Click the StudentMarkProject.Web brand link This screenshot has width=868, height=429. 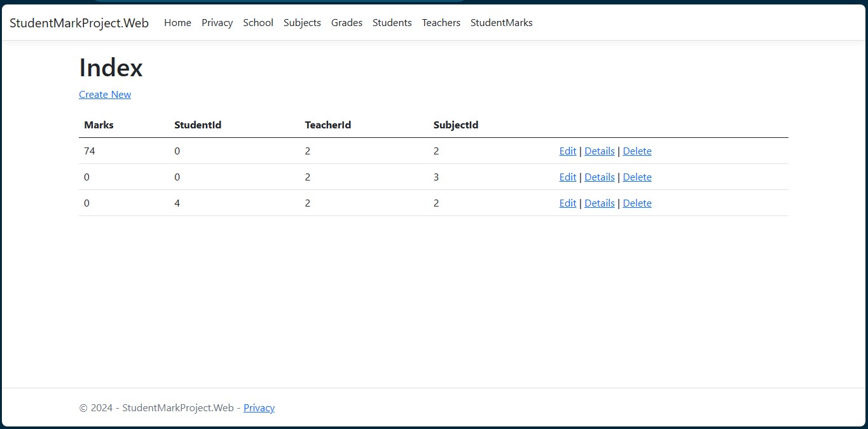[79, 23]
